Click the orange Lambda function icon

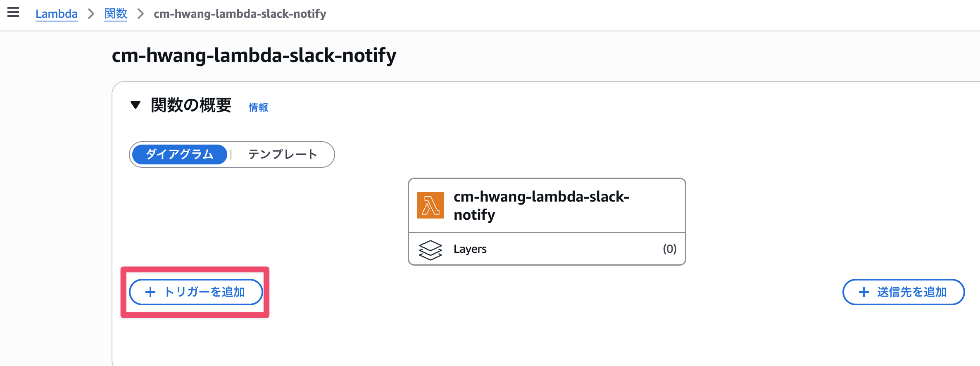pyautogui.click(x=430, y=205)
